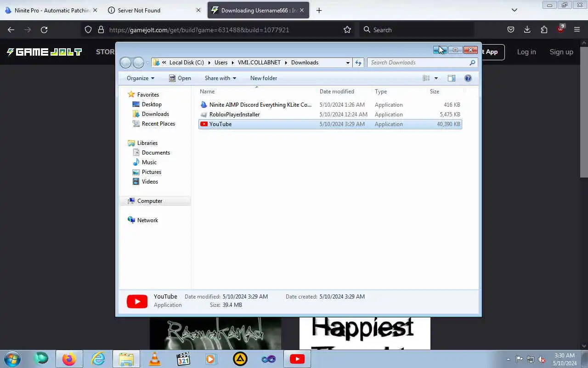
Task: Click the Explorer back arrow button
Action: [125, 63]
